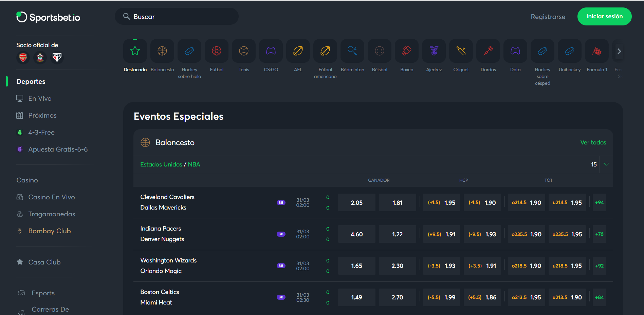Viewport: 644px width, 315px height.
Task: Expand +94 more markets for Cavaliers game
Action: tap(599, 202)
